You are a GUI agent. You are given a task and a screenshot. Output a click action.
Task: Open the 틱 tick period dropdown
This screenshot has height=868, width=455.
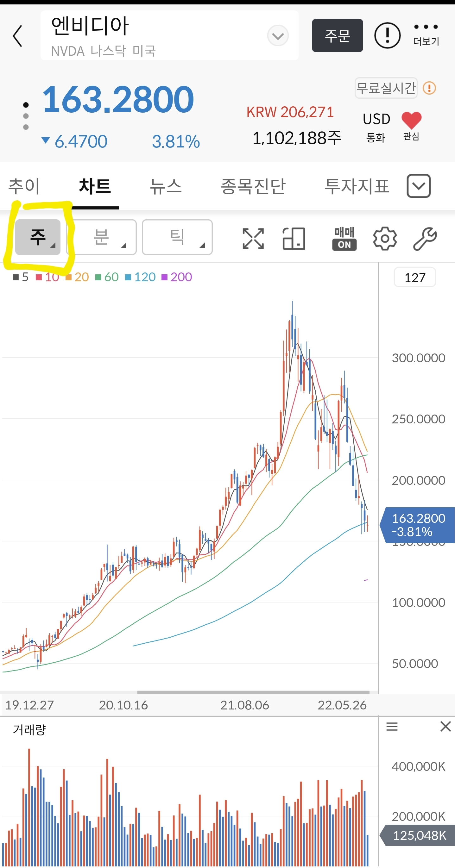[177, 237]
